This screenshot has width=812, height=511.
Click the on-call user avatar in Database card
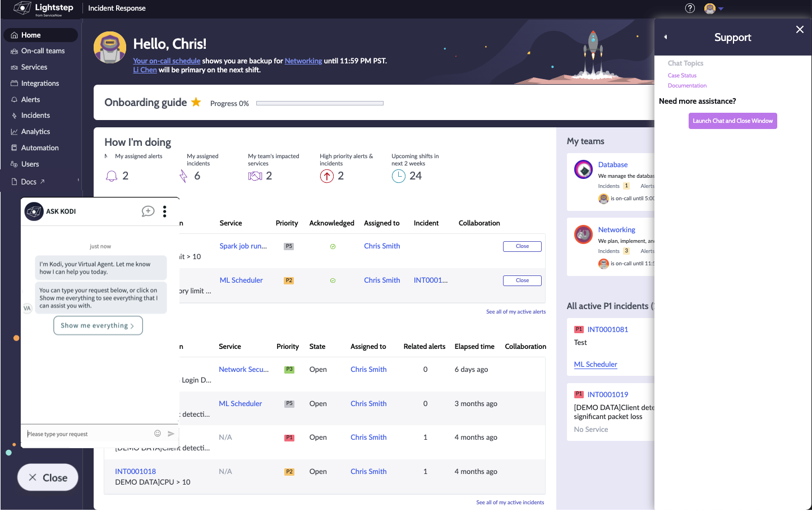click(x=603, y=199)
